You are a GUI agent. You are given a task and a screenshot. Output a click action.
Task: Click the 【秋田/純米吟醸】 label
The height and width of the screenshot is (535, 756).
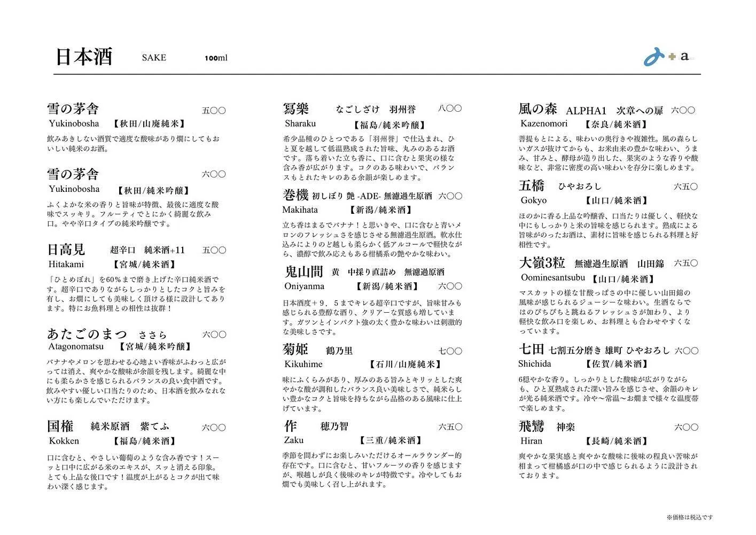point(153,190)
